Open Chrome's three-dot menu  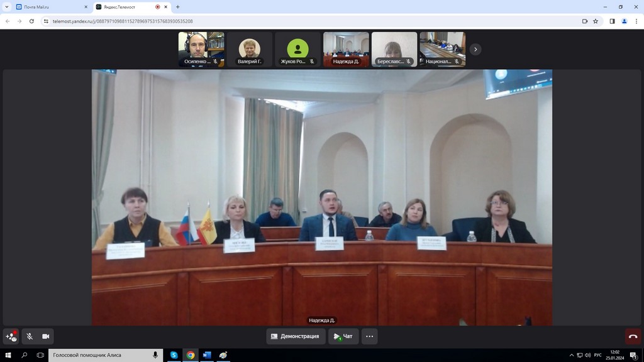click(636, 21)
